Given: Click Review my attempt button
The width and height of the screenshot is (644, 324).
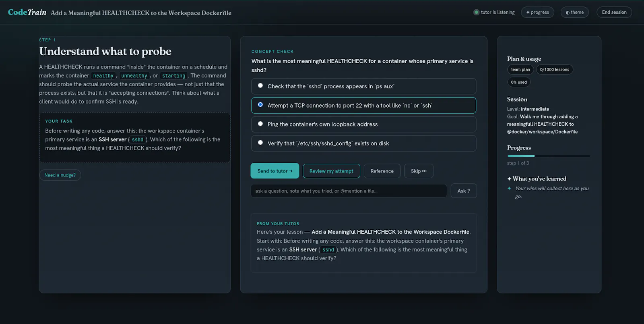Looking at the screenshot, I should [331, 171].
